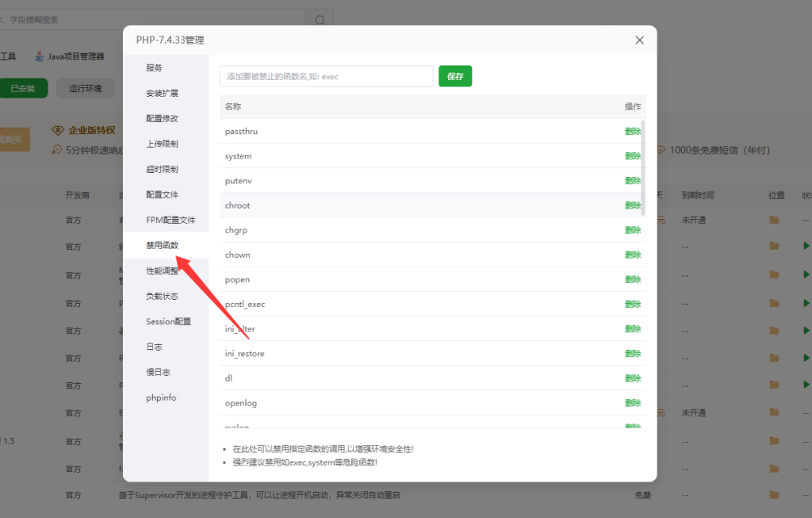Delete the dl function entry
The width and height of the screenshot is (812, 518).
point(632,378)
